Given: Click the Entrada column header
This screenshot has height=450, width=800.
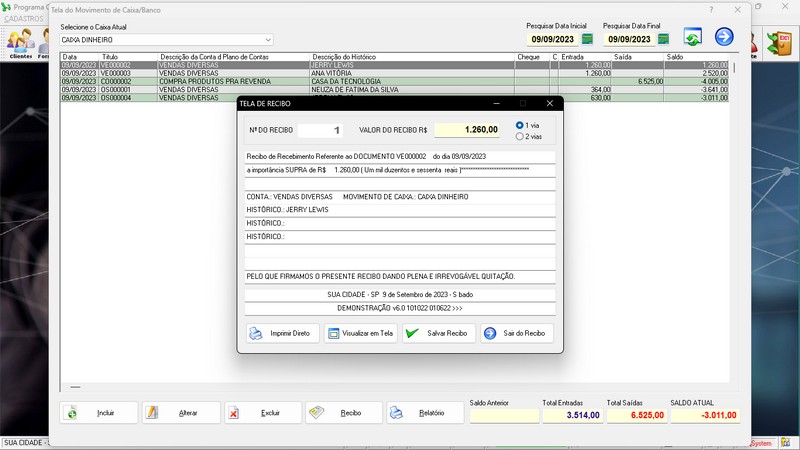Looking at the screenshot, I should tap(585, 57).
